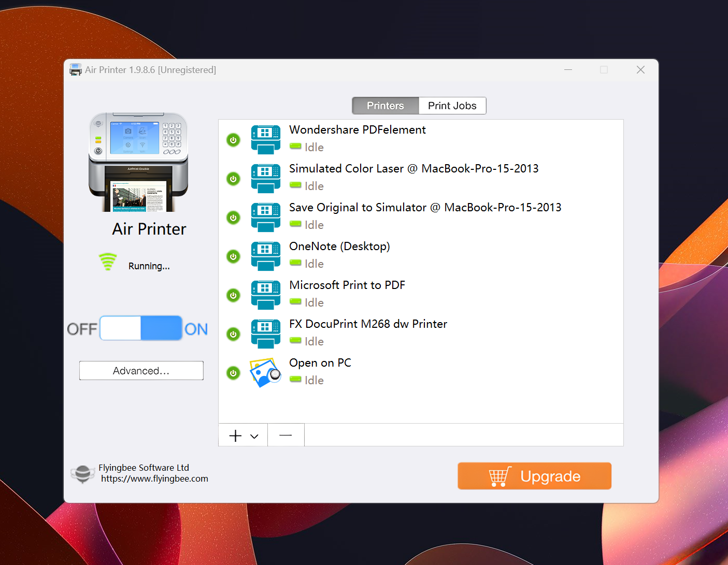
Task: Remove selected printer with minus button
Action: (x=286, y=436)
